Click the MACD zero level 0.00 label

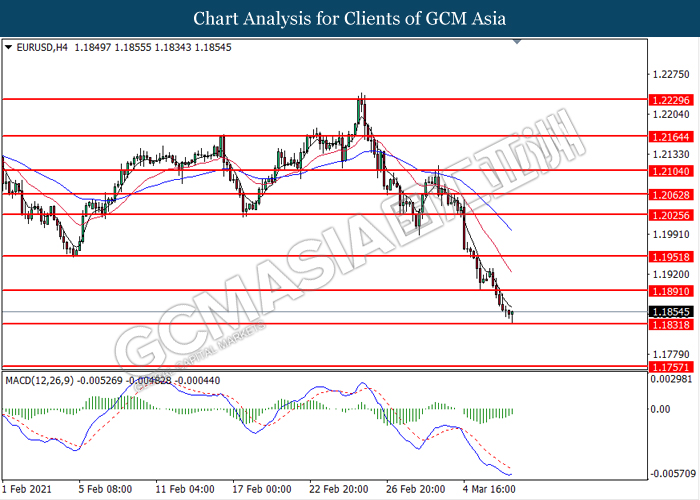tap(661, 409)
